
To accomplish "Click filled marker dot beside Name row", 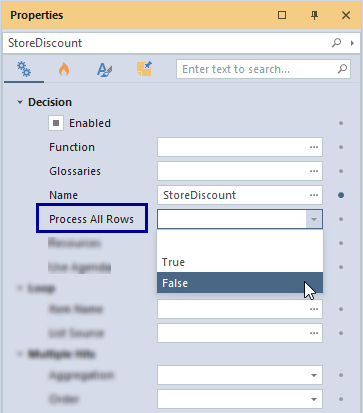I will pyautogui.click(x=341, y=195).
